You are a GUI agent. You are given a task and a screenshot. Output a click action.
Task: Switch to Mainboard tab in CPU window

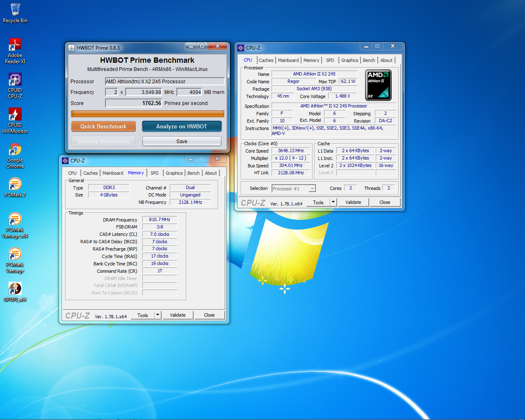click(288, 60)
